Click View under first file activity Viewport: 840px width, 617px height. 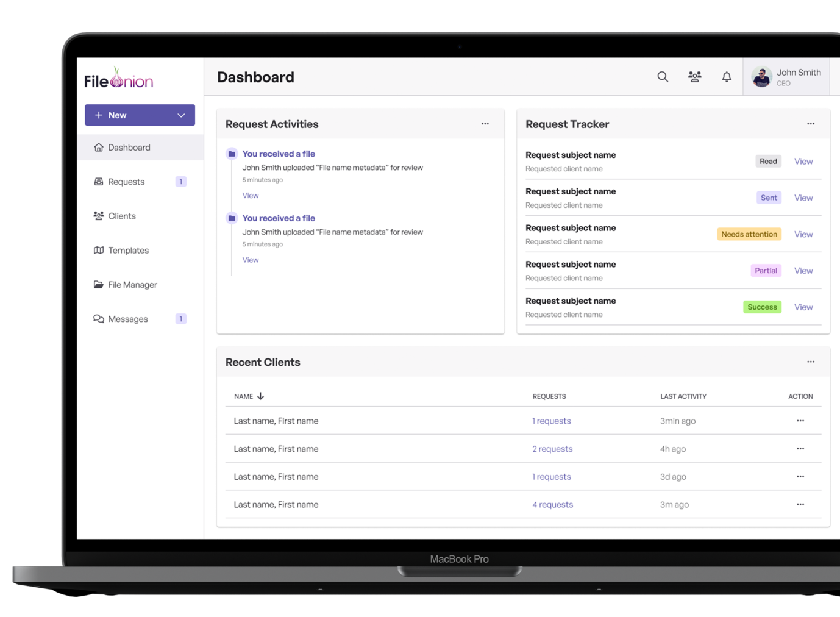click(x=251, y=196)
